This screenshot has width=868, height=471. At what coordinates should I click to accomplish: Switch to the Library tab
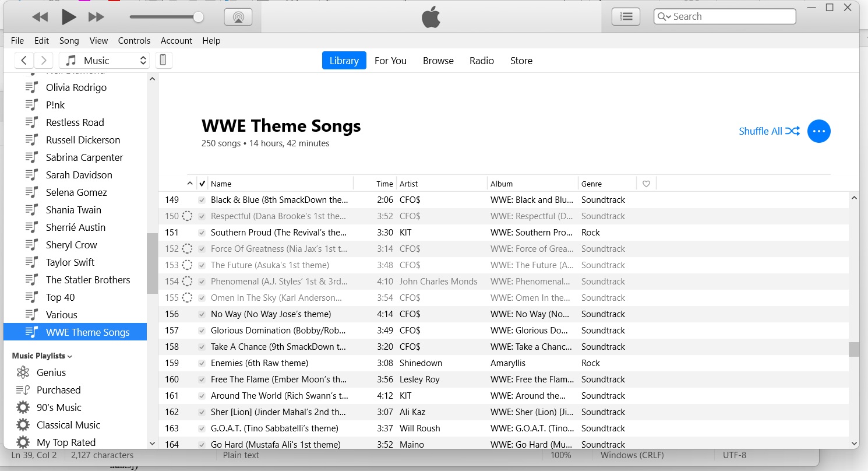(x=344, y=61)
